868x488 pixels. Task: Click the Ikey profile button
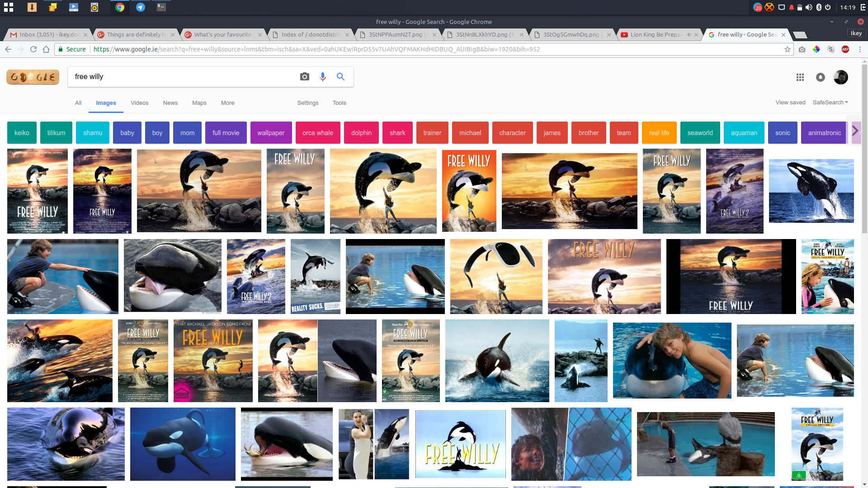(856, 33)
